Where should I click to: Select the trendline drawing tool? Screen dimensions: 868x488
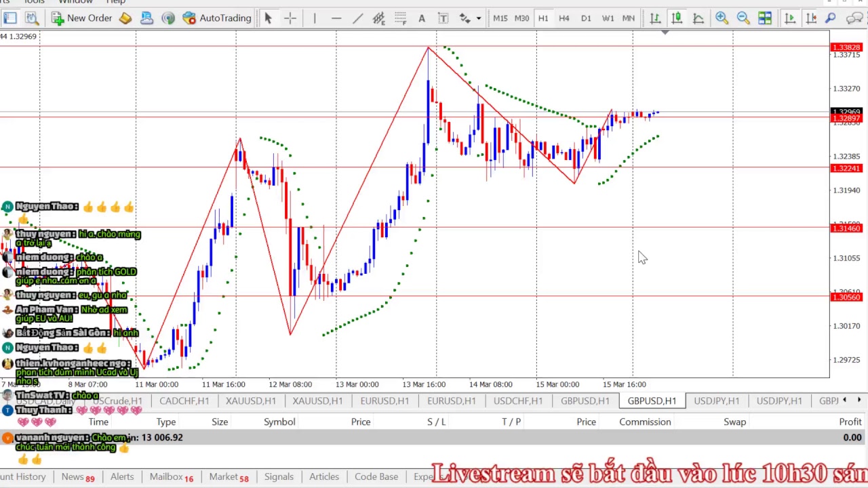tap(357, 18)
